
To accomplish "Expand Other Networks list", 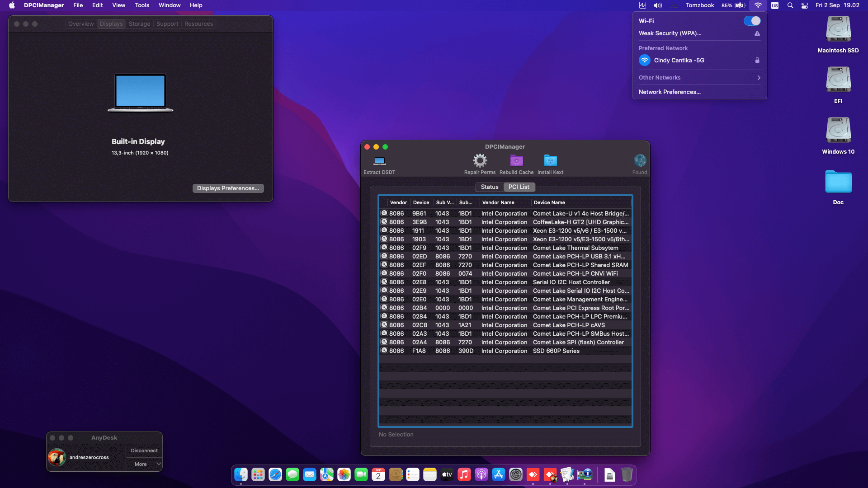I will tap(699, 78).
